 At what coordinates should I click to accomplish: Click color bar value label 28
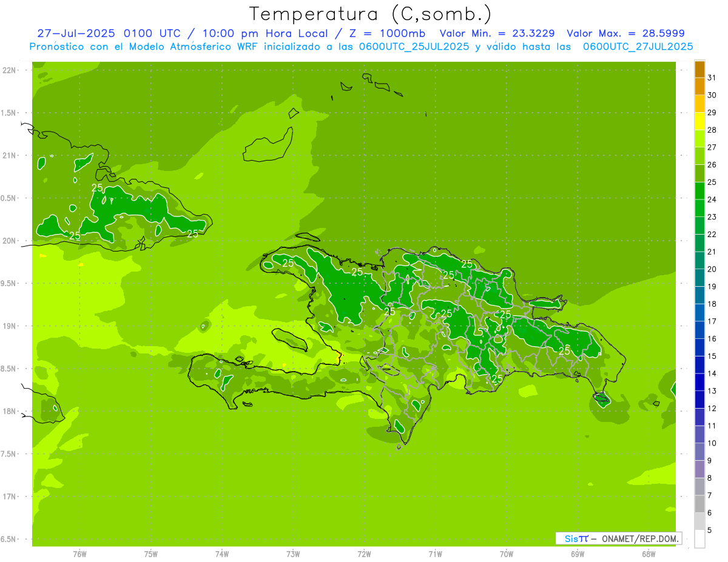(x=712, y=130)
